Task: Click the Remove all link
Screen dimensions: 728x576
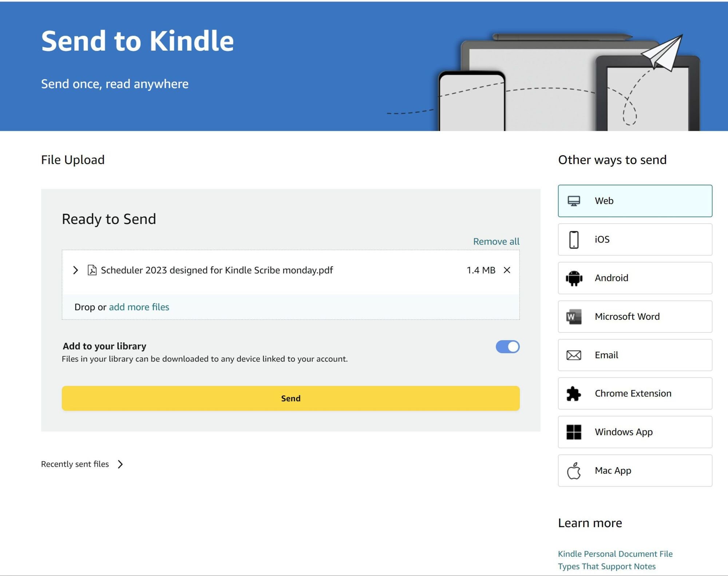Action: (x=496, y=241)
